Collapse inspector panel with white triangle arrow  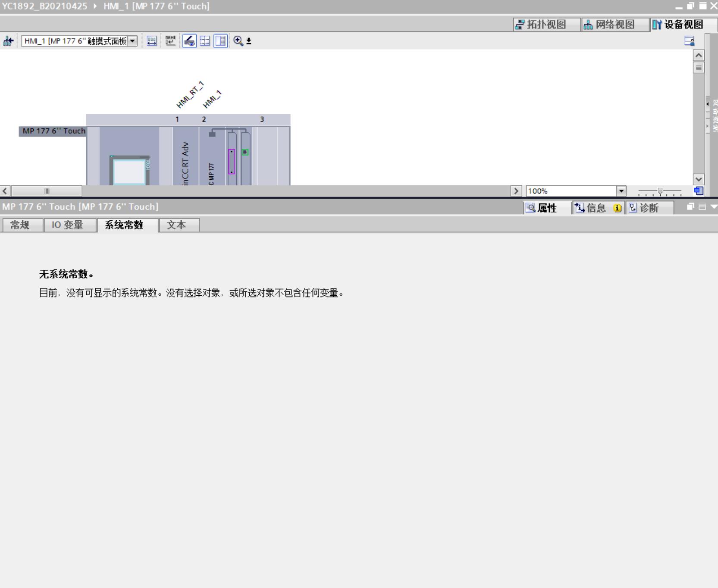(714, 207)
